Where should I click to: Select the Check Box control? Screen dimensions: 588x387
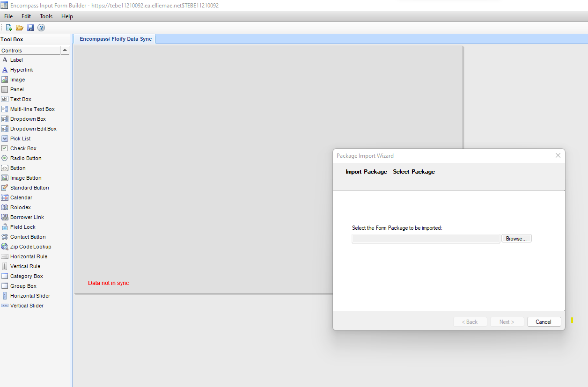point(23,148)
